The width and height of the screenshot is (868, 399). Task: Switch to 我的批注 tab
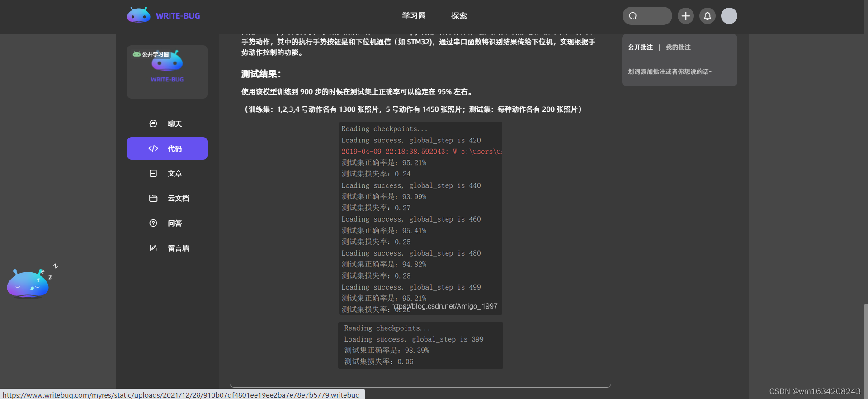click(678, 47)
